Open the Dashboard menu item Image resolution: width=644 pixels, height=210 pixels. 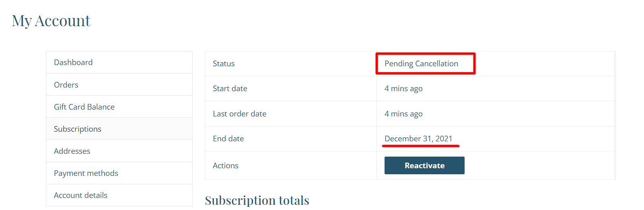click(73, 62)
